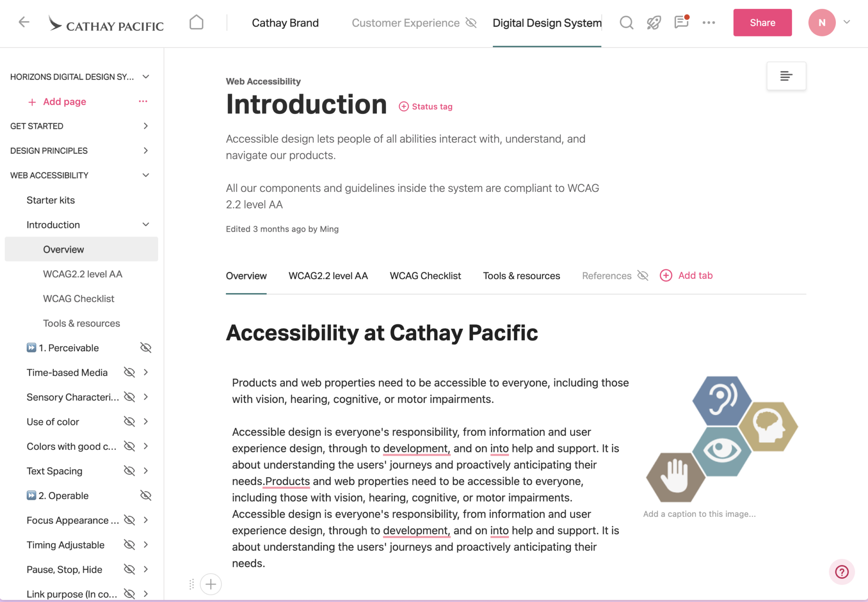Show the hidden Customer Experience section
This screenshot has width=868, height=602.
point(471,23)
